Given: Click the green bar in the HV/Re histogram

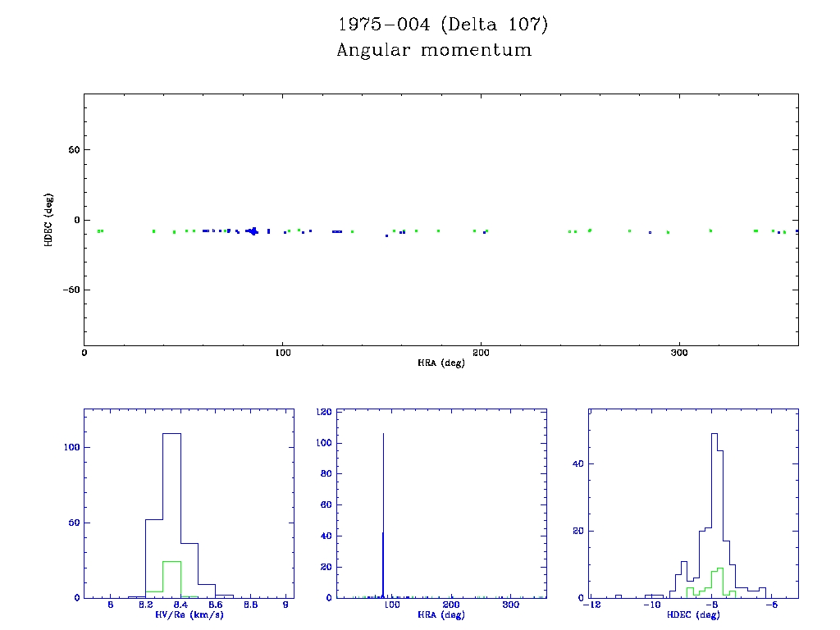Looking at the screenshot, I should click(x=171, y=579).
